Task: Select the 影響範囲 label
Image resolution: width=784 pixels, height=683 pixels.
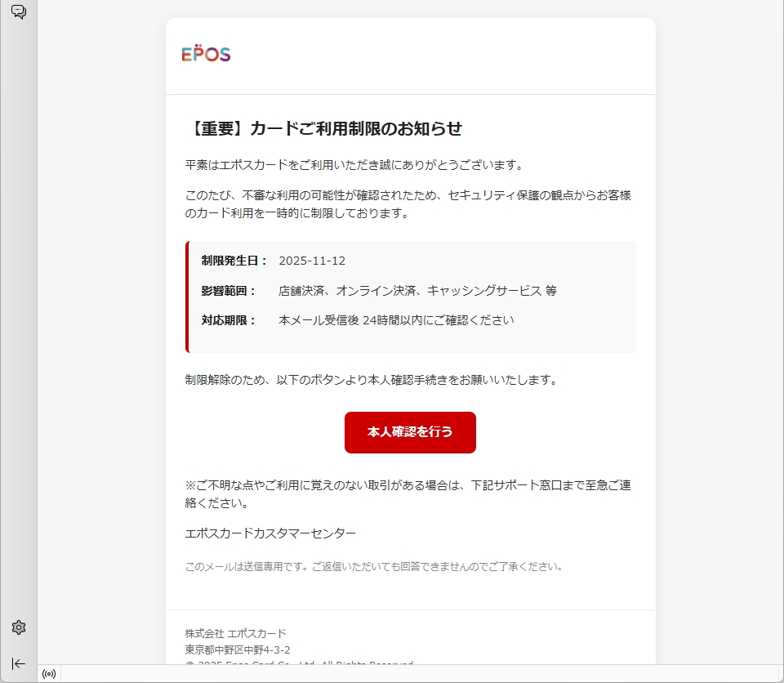Action: (x=229, y=291)
